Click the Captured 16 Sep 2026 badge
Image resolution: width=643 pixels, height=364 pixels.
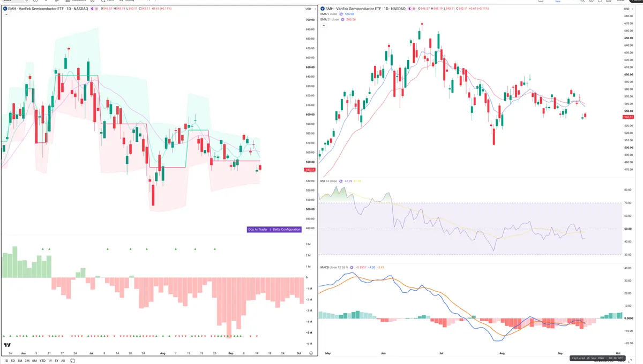click(596, 358)
